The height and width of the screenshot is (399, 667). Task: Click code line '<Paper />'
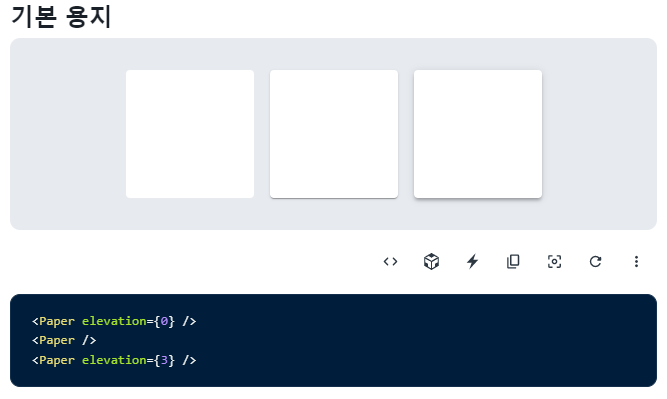[64, 341]
